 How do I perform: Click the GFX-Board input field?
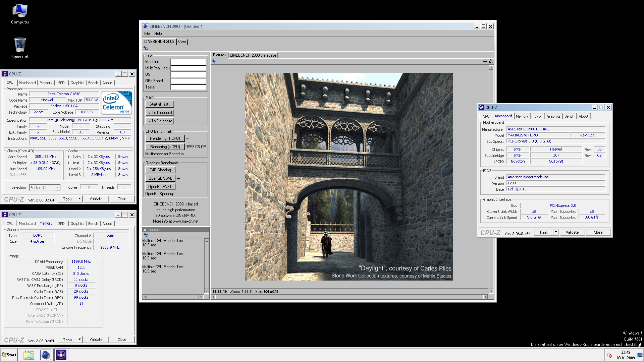188,81
